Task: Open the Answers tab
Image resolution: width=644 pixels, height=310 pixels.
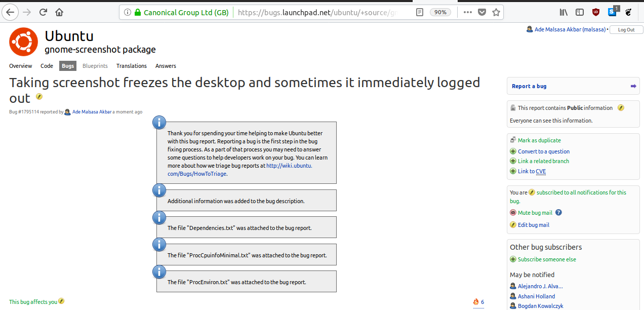Action: pos(166,66)
